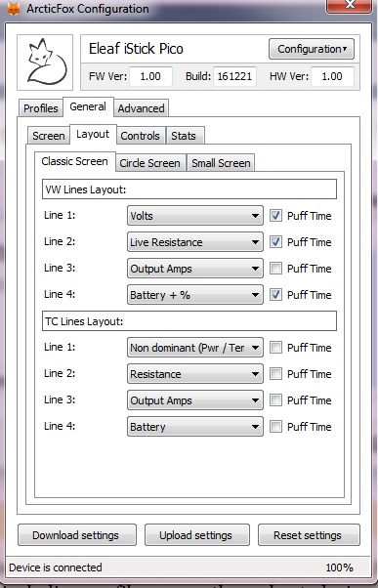Select the Layout sub-tab
Viewport: 378px width, 588px height.
(93, 134)
